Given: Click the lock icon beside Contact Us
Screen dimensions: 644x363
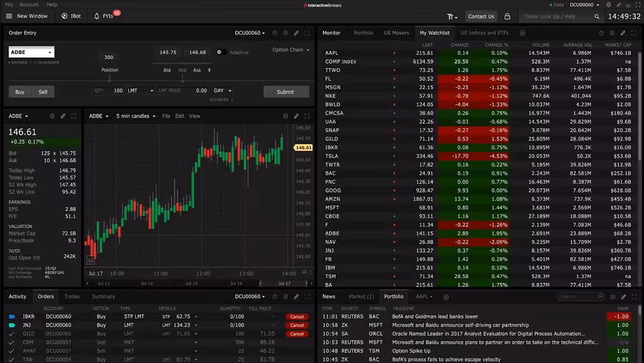Looking at the screenshot, I should 507,16.
